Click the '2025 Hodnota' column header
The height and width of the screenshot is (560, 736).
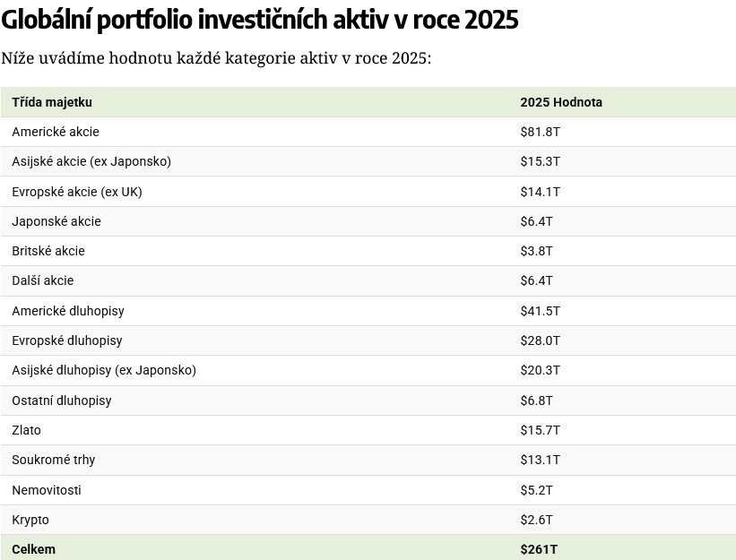(x=561, y=102)
